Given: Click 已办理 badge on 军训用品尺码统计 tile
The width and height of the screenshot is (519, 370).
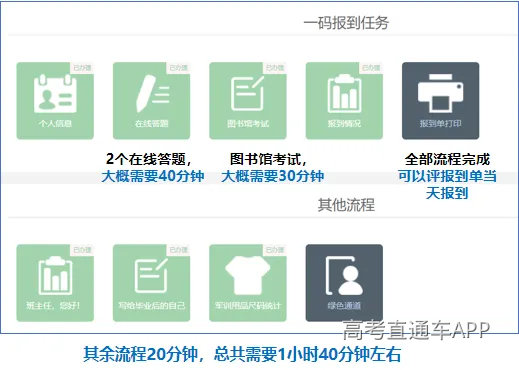Looking at the screenshot, I should pyautogui.click(x=275, y=250).
